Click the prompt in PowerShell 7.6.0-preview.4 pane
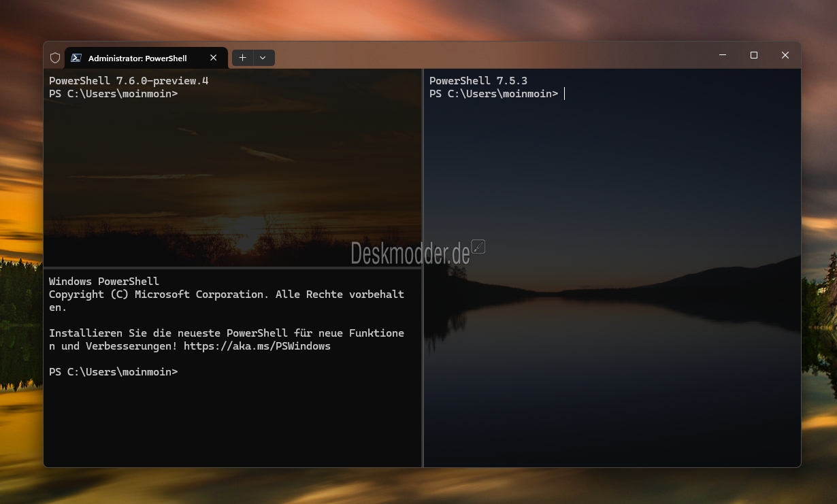 114,94
